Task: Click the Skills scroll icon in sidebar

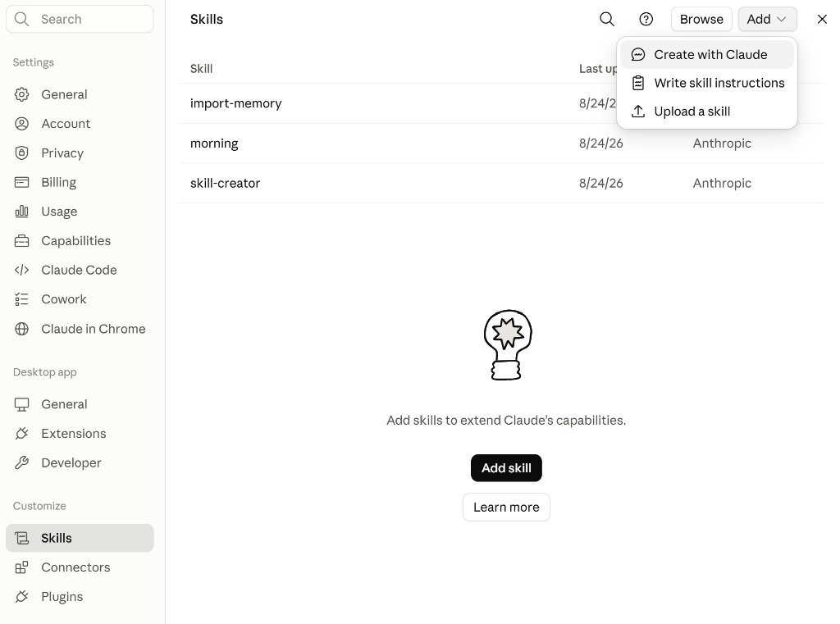Action: pyautogui.click(x=21, y=538)
